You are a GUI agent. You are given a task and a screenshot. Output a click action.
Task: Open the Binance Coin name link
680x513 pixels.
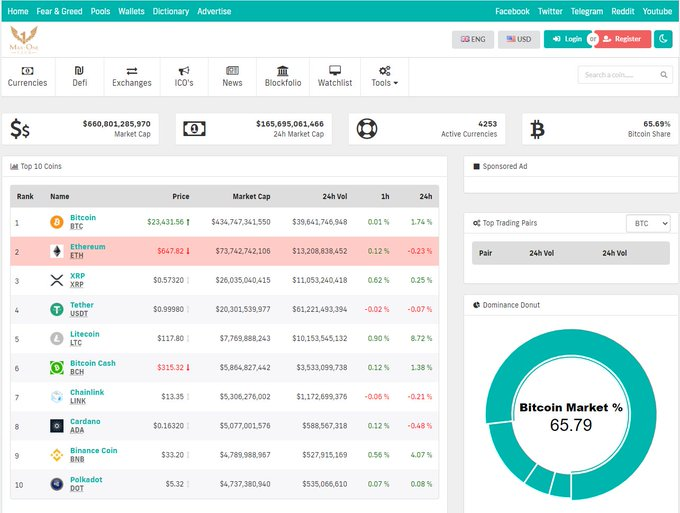(94, 450)
